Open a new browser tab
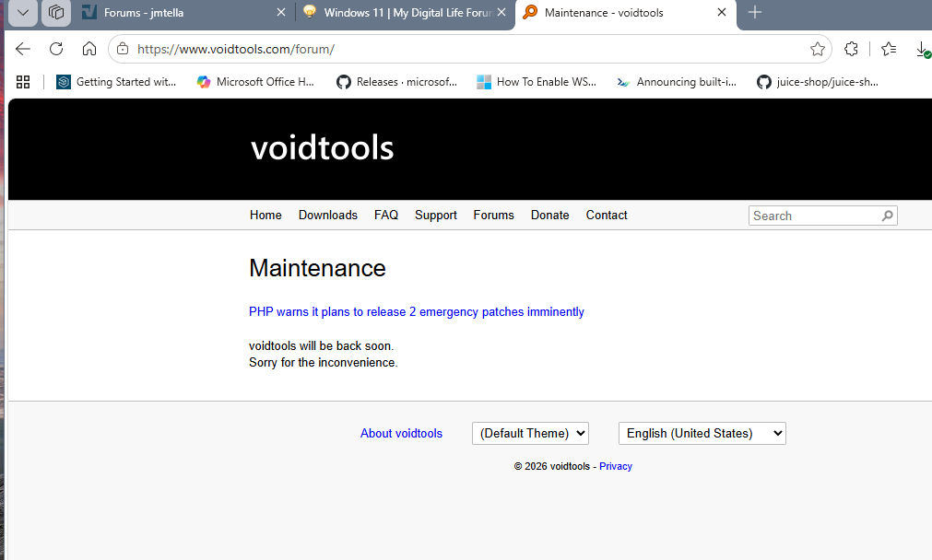This screenshot has height=560, width=932. pos(755,12)
